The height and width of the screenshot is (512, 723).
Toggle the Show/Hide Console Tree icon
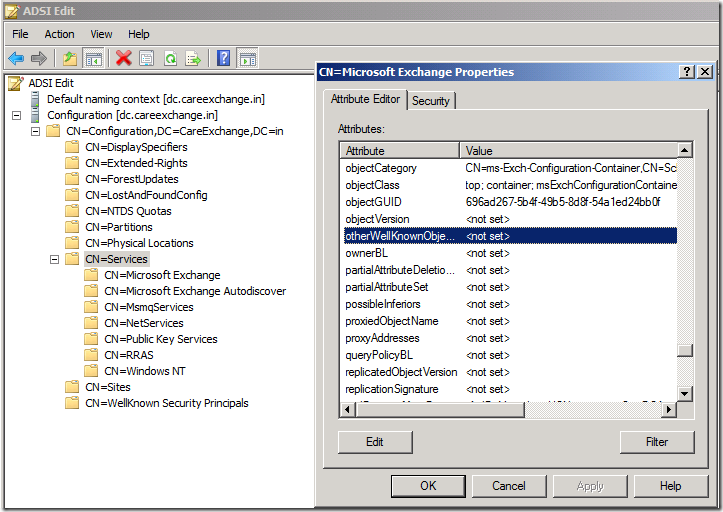tap(94, 59)
